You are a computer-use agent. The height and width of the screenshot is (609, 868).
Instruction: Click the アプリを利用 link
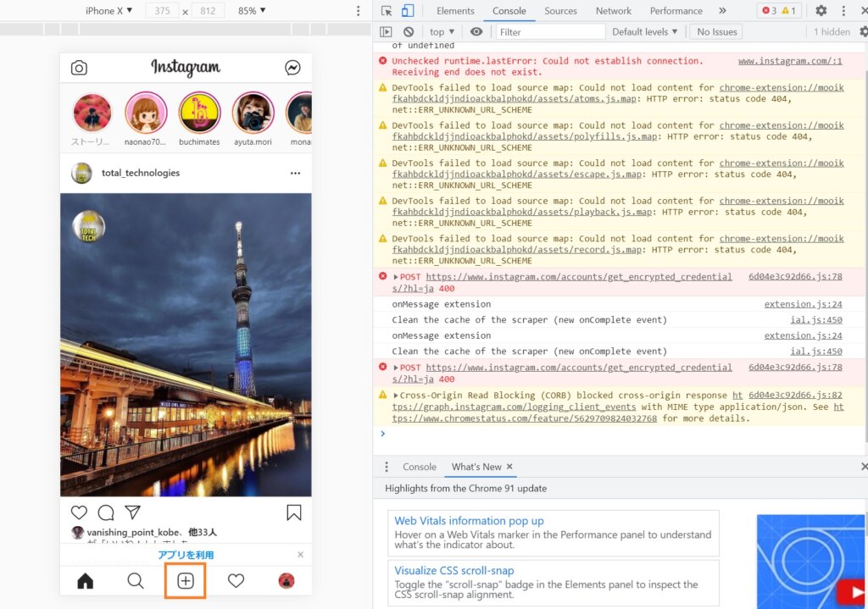click(x=186, y=555)
